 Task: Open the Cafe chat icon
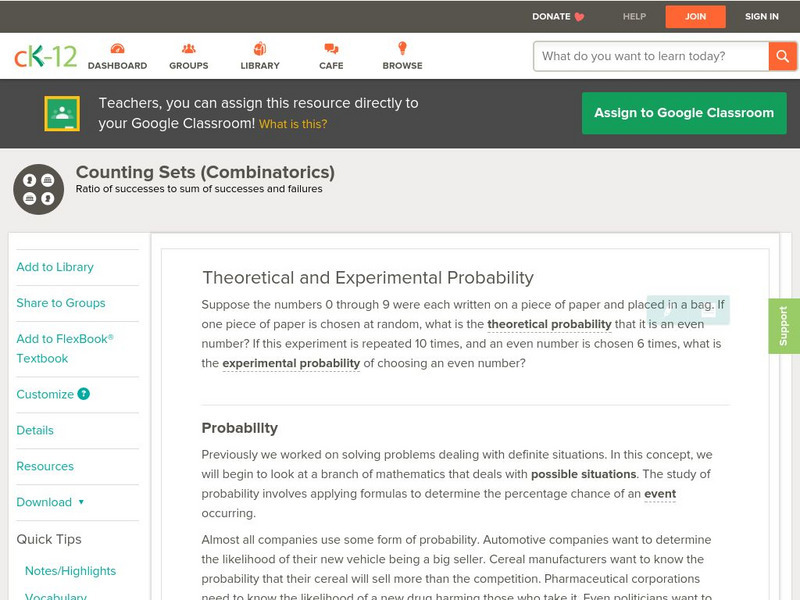pos(331,49)
